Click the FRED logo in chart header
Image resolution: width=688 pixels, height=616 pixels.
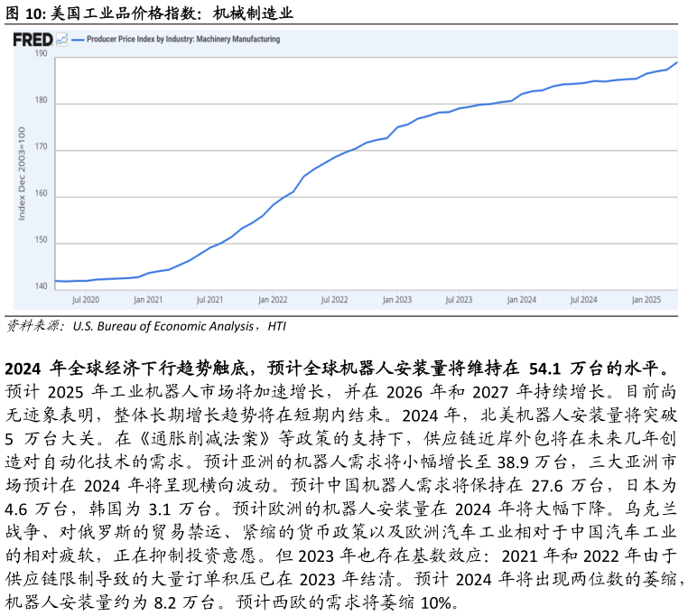tap(33, 40)
